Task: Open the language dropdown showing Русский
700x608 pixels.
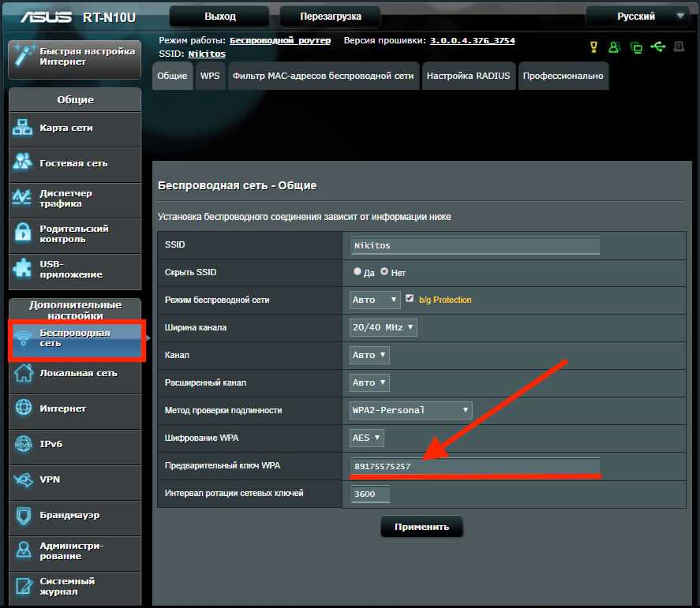Action: click(x=637, y=17)
